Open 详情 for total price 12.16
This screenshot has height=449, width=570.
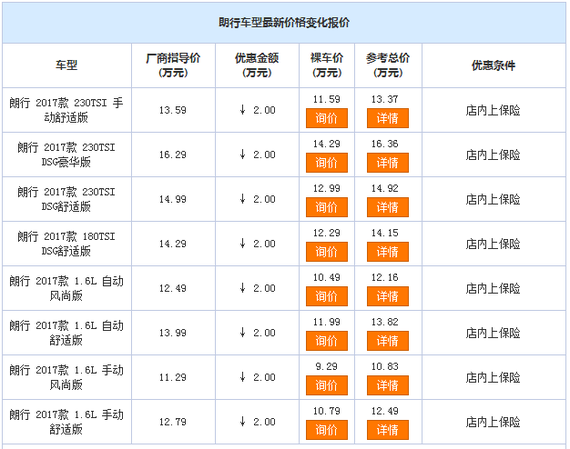388,296
